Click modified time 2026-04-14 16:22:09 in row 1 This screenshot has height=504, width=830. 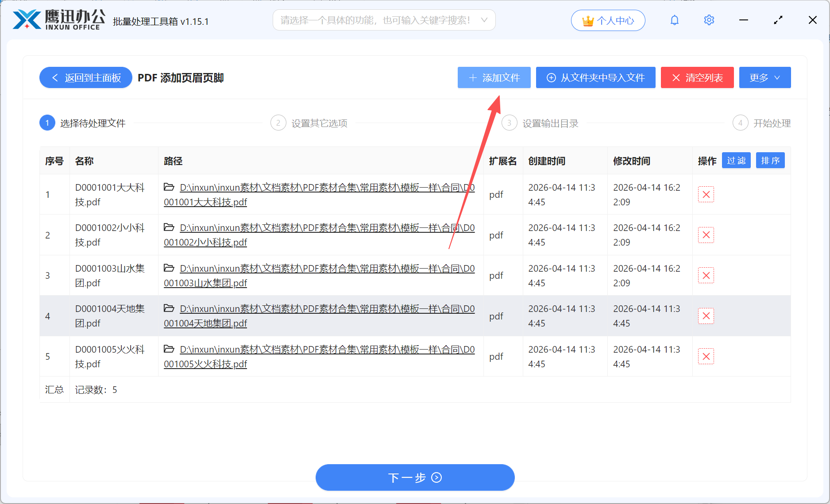tap(647, 195)
